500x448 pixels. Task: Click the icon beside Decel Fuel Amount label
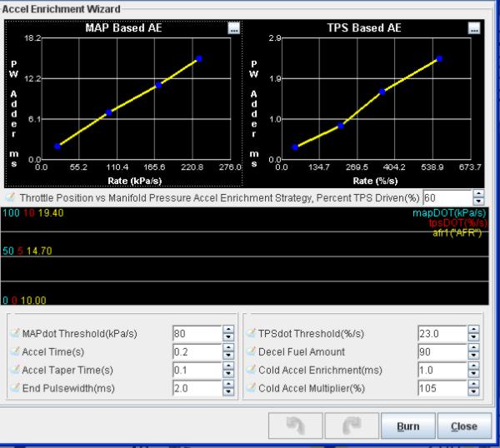[x=251, y=352]
